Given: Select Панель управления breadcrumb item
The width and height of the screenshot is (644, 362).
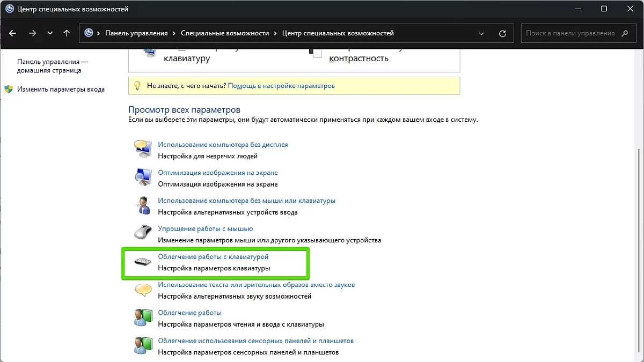Looking at the screenshot, I should pyautogui.click(x=136, y=33).
